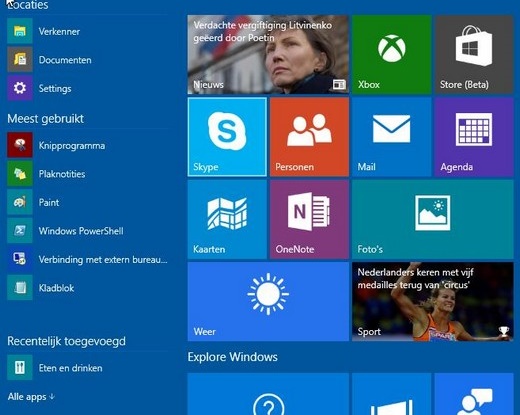
Task: Open the Verkenner file explorer icon
Action: [x=20, y=31]
